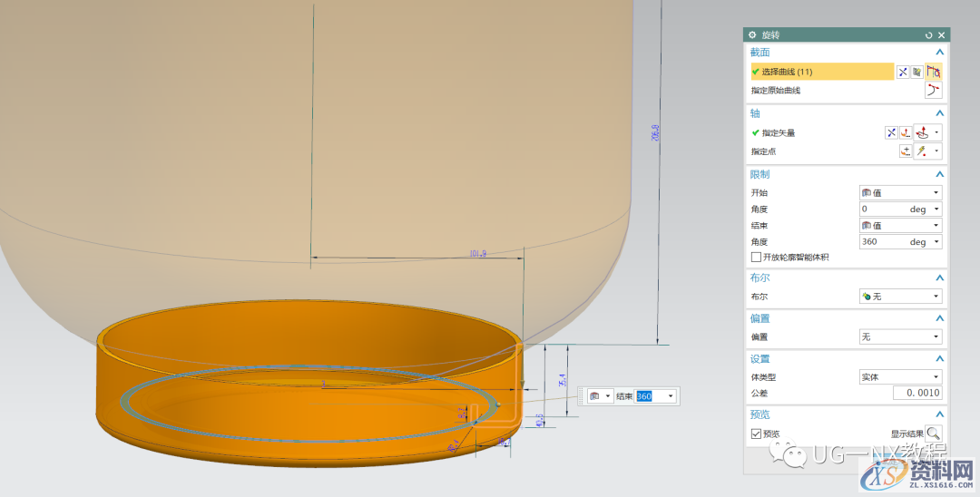Click the highlighted 选择曲线 (11) row
The image size is (980, 497).
(x=822, y=72)
